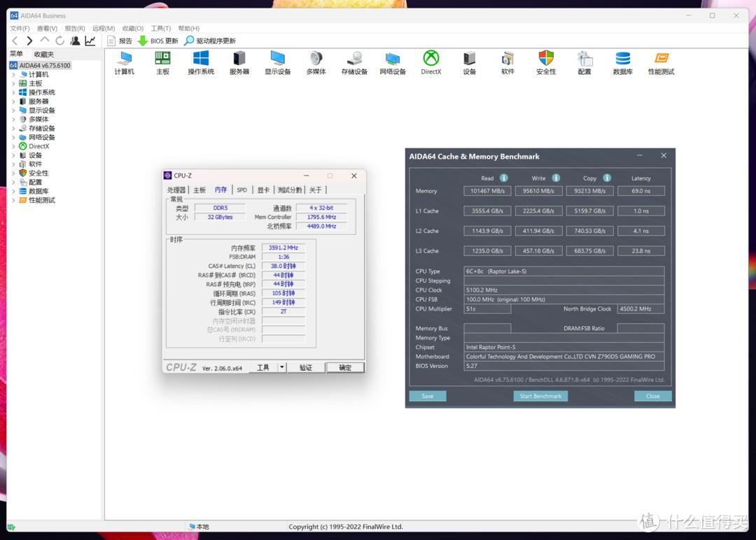Open the 性能测试 benchmark icon
The width and height of the screenshot is (756, 540).
coord(661,63)
